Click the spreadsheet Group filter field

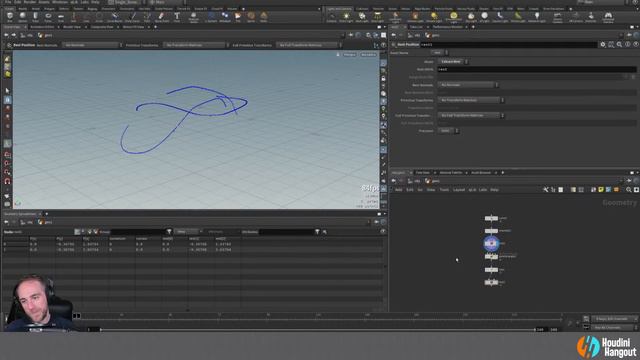point(139,232)
